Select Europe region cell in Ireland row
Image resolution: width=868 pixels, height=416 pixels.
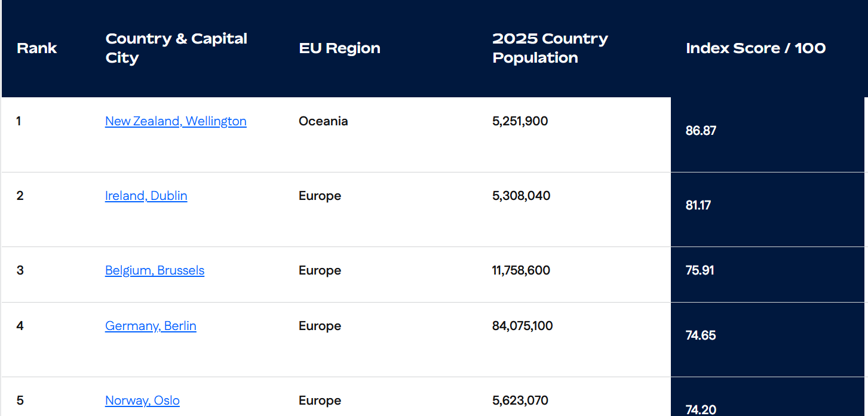(x=320, y=196)
